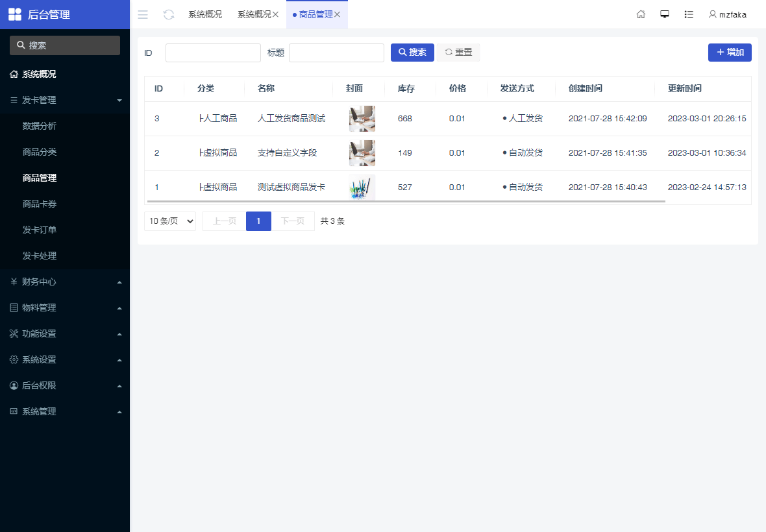766x532 pixels.
Task: Expand the 系统管理 menu arrow
Action: [x=119, y=412]
